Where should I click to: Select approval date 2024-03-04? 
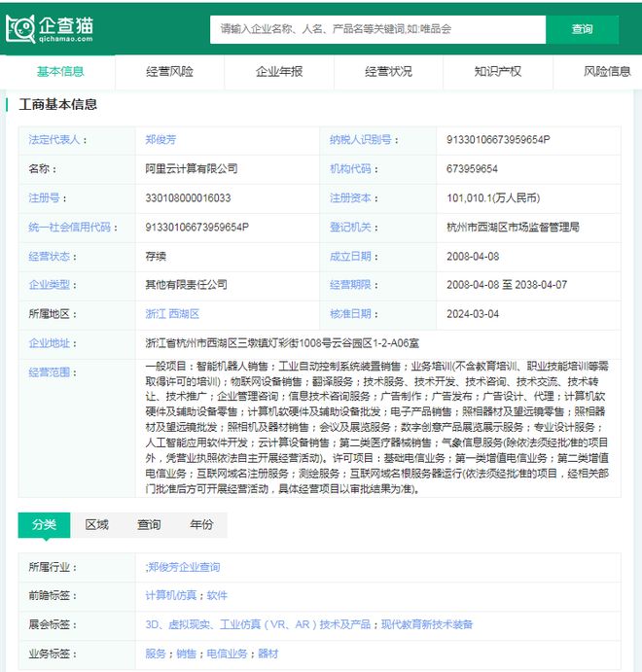(x=473, y=314)
